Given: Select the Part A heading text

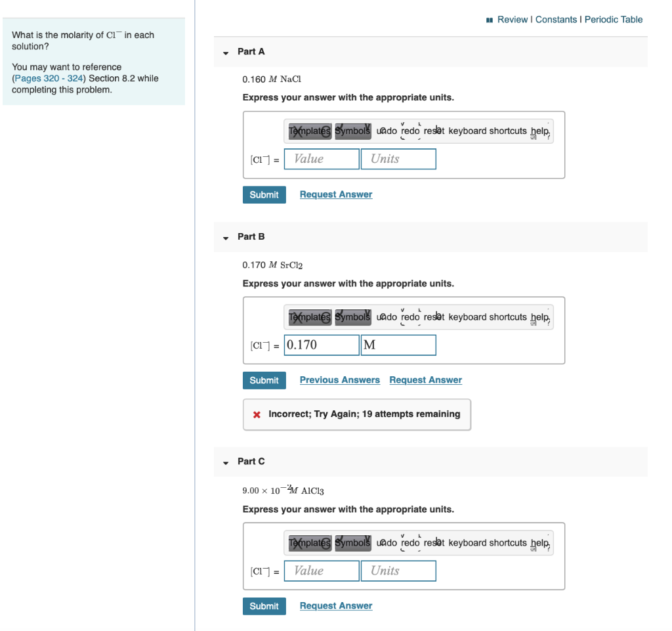Looking at the screenshot, I should pyautogui.click(x=251, y=52).
